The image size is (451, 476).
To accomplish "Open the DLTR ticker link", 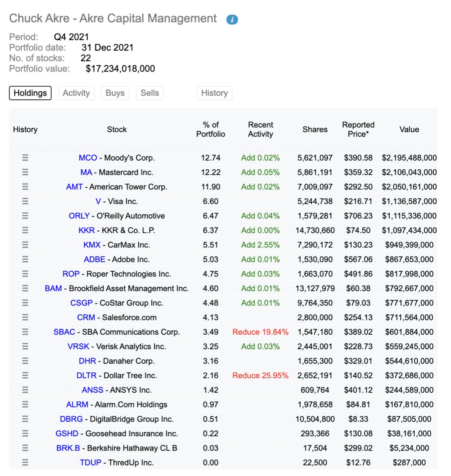I will point(86,376).
